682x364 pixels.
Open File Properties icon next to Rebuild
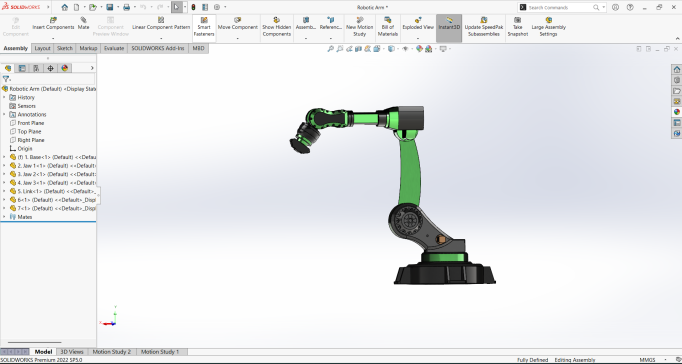[205, 7]
